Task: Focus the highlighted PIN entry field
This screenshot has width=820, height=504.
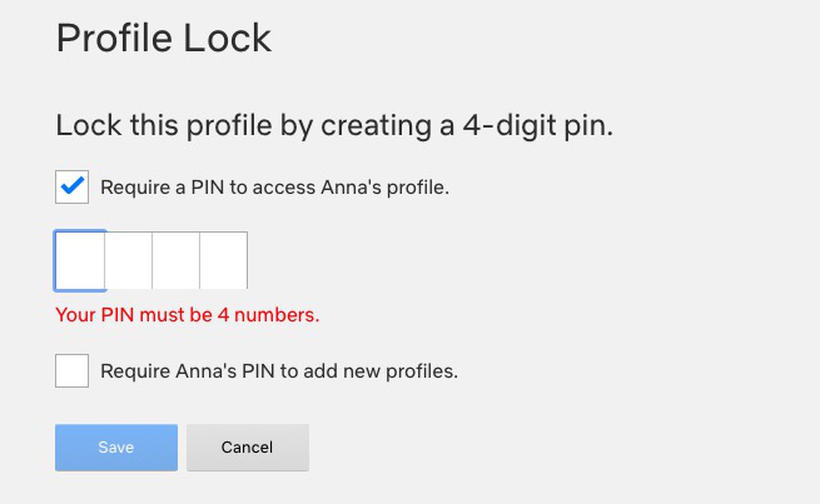Action: tap(79, 260)
